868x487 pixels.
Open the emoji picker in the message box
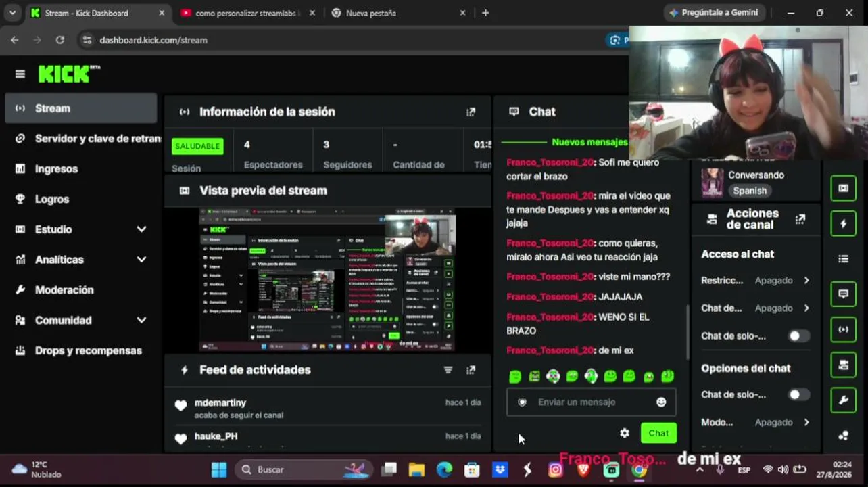coord(661,402)
